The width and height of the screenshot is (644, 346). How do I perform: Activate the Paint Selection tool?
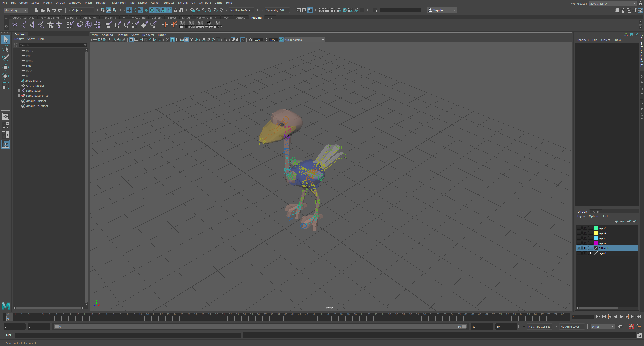pyautogui.click(x=5, y=58)
